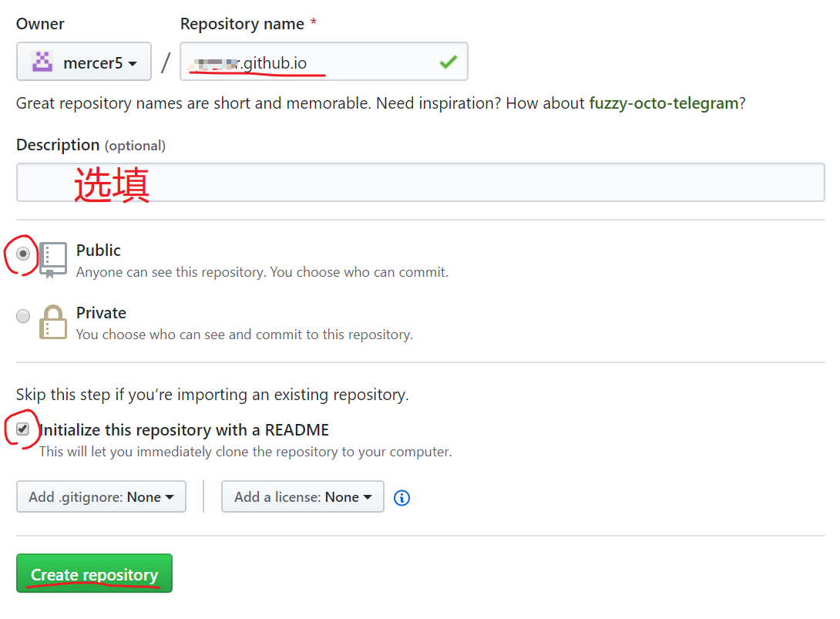This screenshot has height=619, width=840.
Task: Expand the Add .gitignore dropdown
Action: coord(101,497)
